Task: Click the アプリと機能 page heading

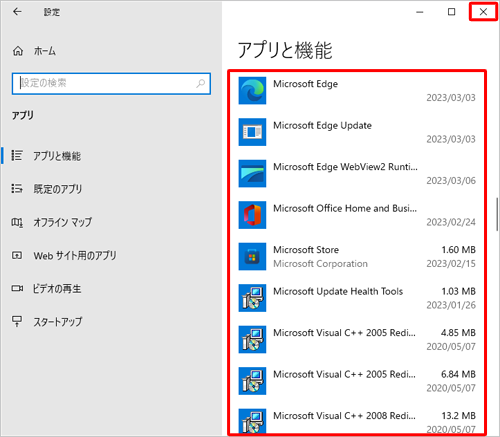Action: [x=285, y=50]
